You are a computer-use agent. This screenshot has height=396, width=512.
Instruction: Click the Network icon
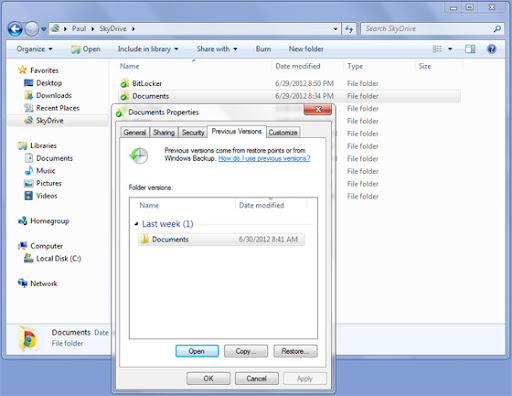tap(22, 283)
